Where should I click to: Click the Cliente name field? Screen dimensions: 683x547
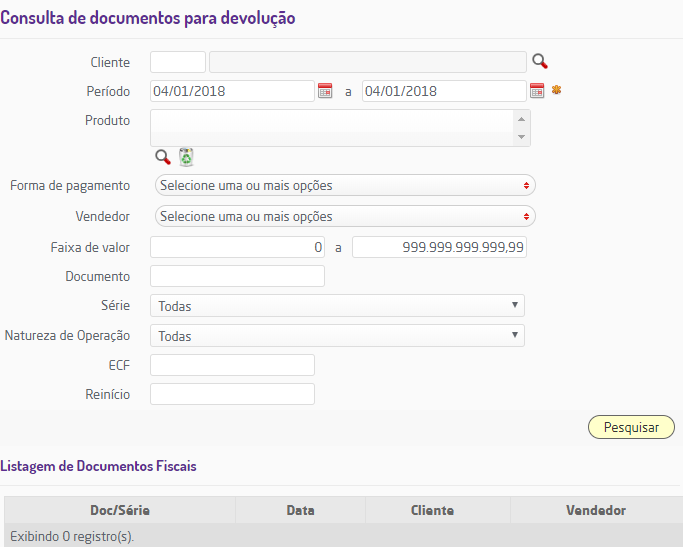point(368,62)
